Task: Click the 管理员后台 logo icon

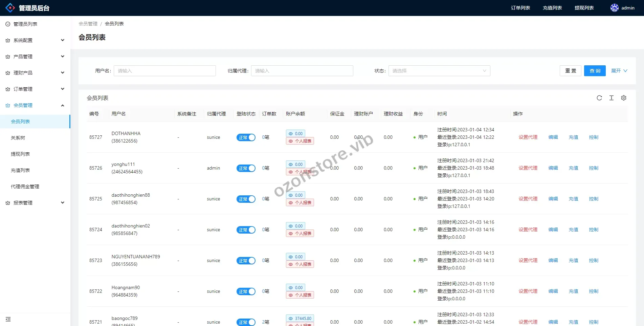Action: tap(10, 7)
